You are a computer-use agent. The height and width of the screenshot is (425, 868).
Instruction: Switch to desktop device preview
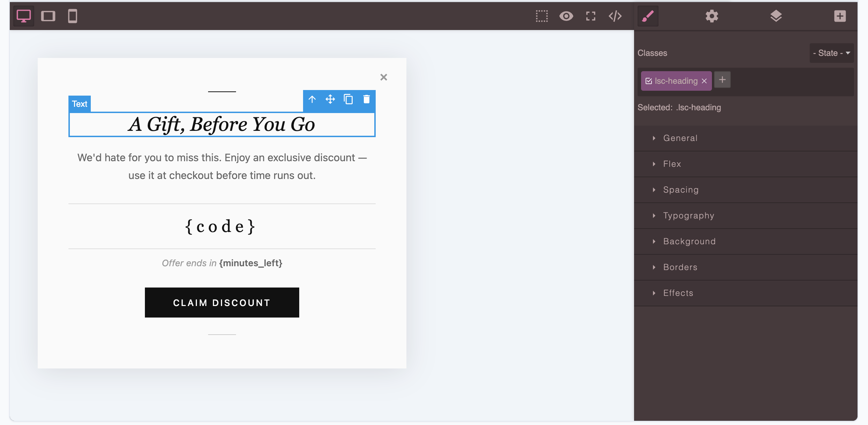(24, 16)
